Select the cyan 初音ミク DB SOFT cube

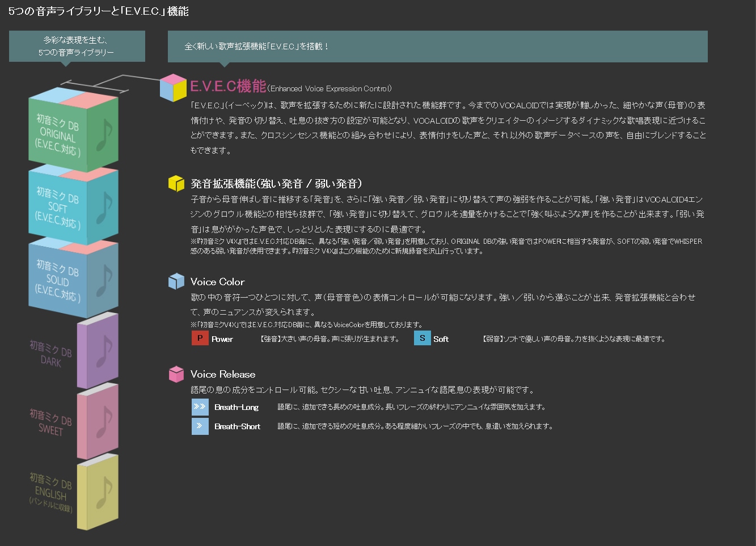coord(73,205)
